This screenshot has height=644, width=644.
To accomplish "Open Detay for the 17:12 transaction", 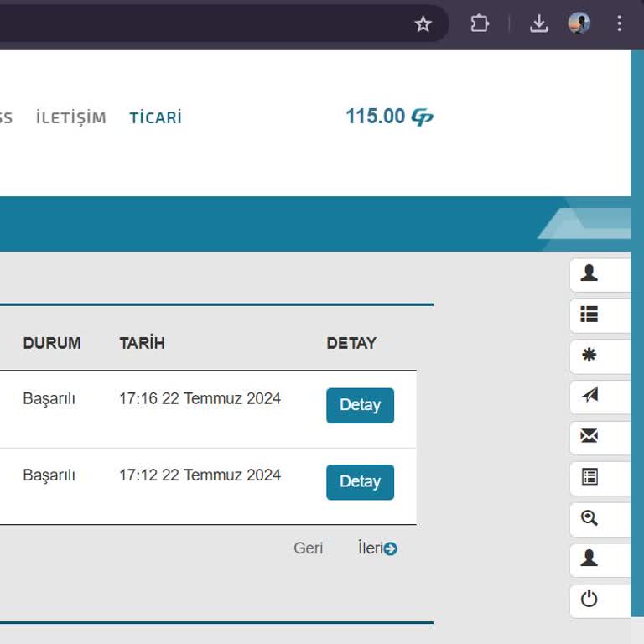I will pos(361,482).
